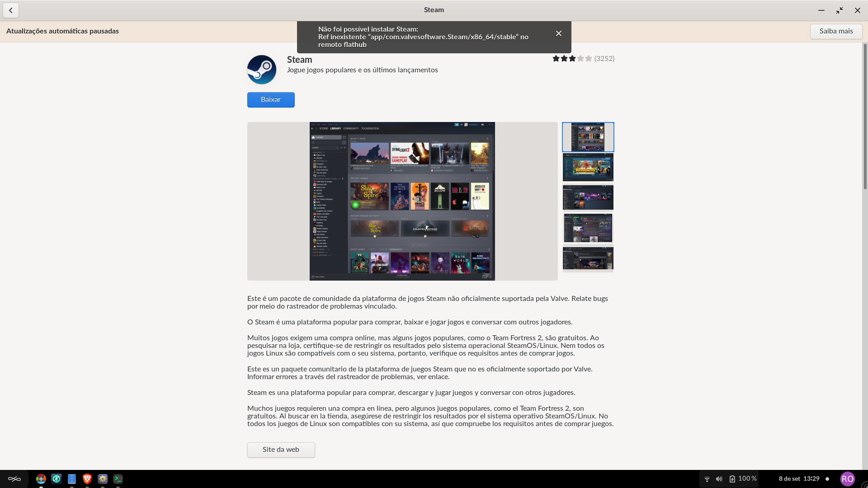The height and width of the screenshot is (488, 868).
Task: Go back with the header arrow
Action: pyautogui.click(x=11, y=10)
